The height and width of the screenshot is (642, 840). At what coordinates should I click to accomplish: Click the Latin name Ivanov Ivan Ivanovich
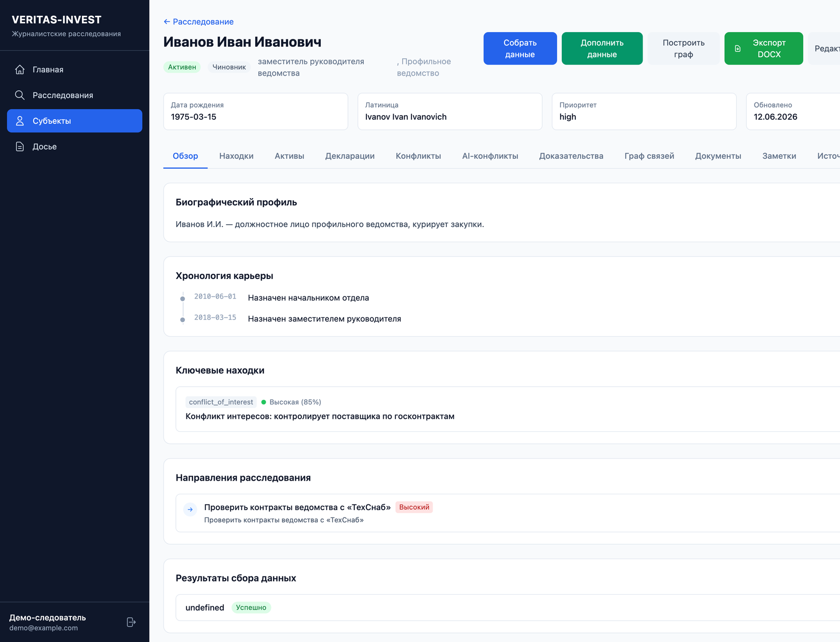point(406,117)
